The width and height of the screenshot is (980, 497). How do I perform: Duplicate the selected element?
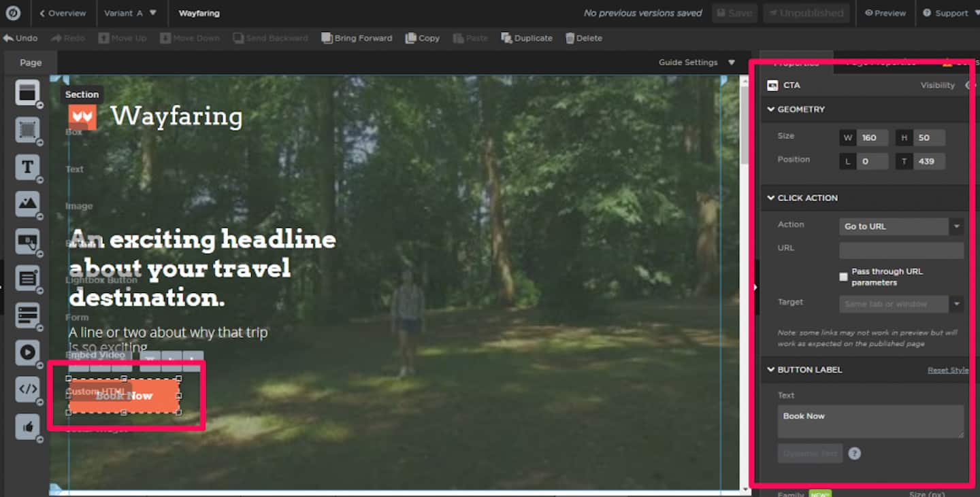click(527, 38)
